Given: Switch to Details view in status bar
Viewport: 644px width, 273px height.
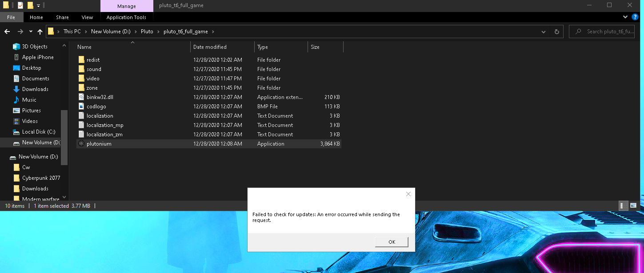Looking at the screenshot, I should point(624,206).
